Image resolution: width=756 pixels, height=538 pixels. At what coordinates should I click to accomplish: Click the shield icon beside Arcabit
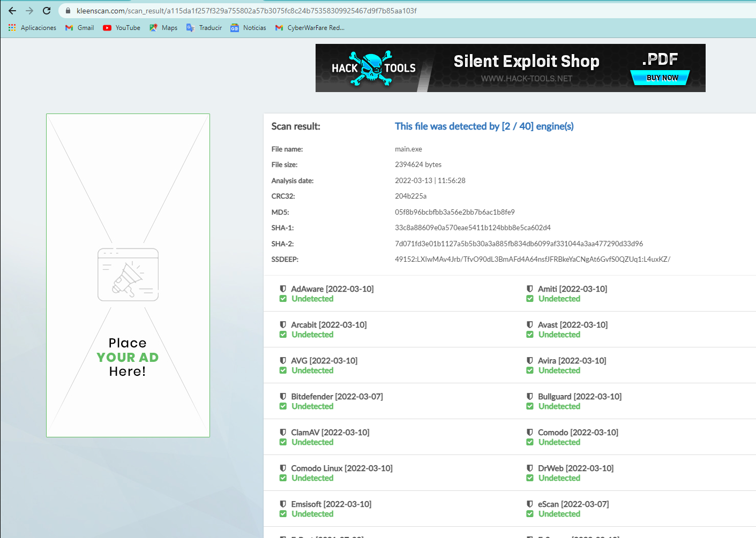pyautogui.click(x=283, y=325)
